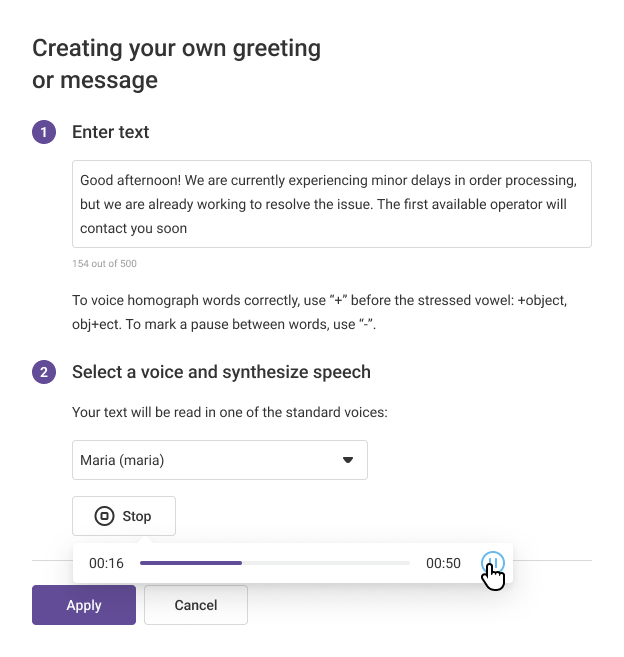Screen dimensions: 624x657
Task: Click the 00:16 elapsed time label
Action: coord(106,563)
